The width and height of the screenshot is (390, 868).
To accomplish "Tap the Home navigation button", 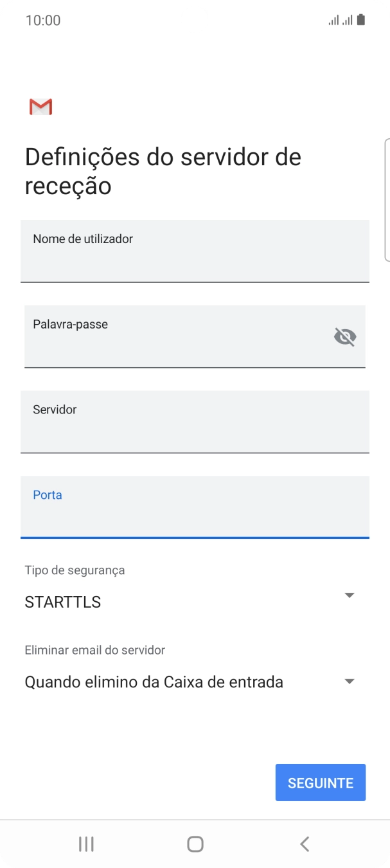I will (x=195, y=844).
